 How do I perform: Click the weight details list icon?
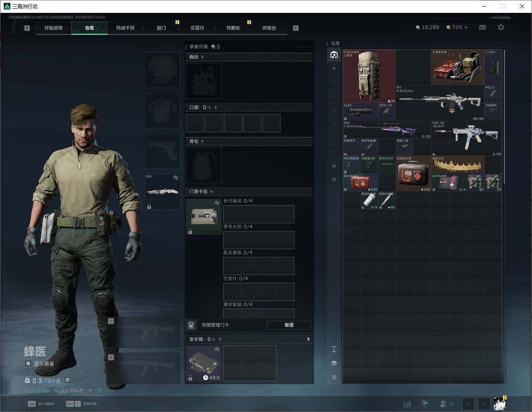click(67, 380)
